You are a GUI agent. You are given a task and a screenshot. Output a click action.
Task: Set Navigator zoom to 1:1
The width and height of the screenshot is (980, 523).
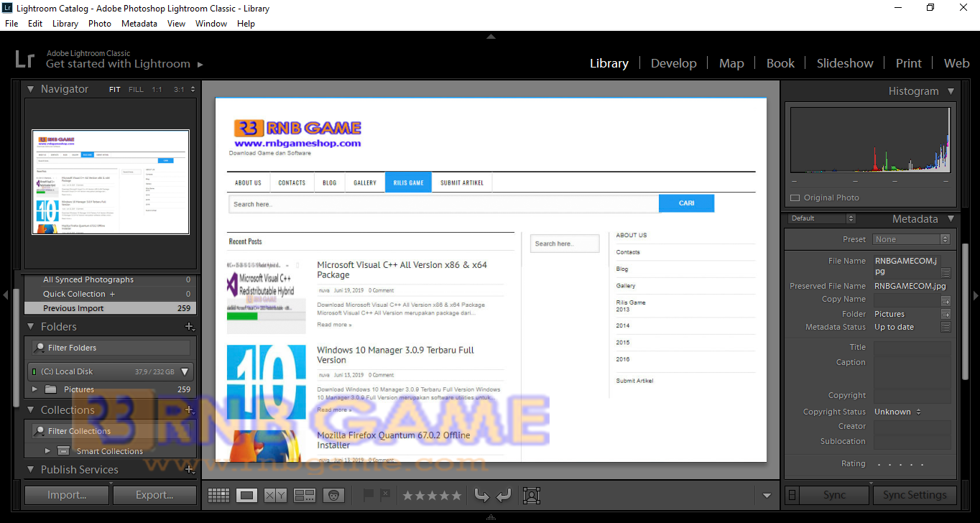pyautogui.click(x=157, y=90)
